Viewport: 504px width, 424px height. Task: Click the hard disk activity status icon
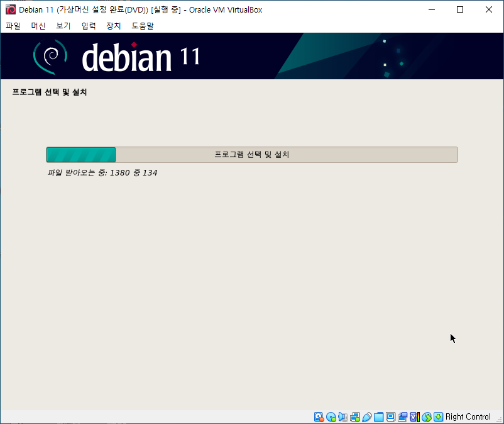click(x=319, y=417)
